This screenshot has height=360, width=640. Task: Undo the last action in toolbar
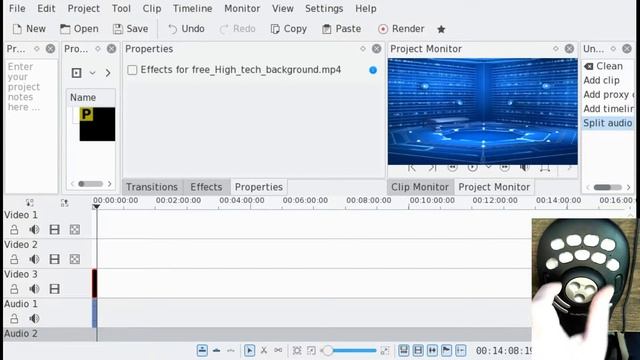[186, 29]
